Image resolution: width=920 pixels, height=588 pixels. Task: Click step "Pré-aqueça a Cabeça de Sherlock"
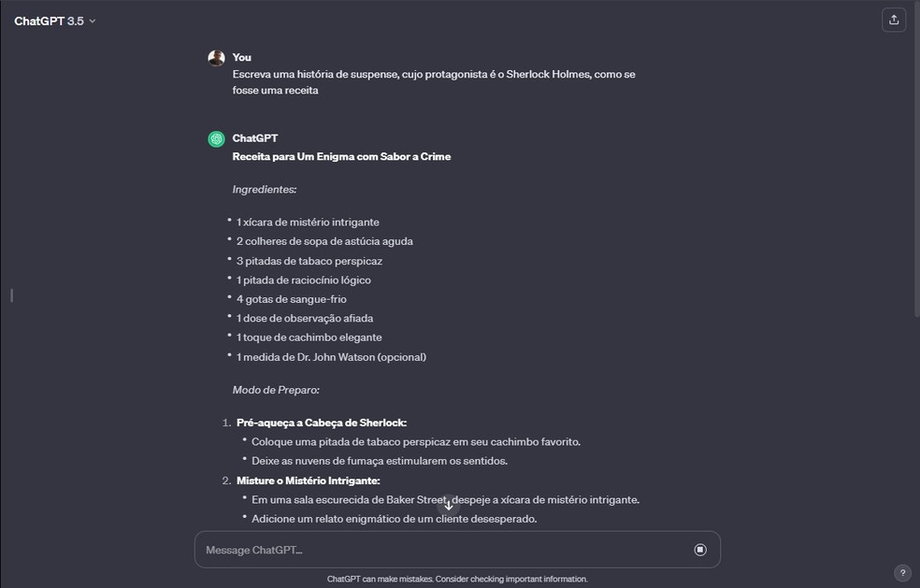[x=322, y=423]
